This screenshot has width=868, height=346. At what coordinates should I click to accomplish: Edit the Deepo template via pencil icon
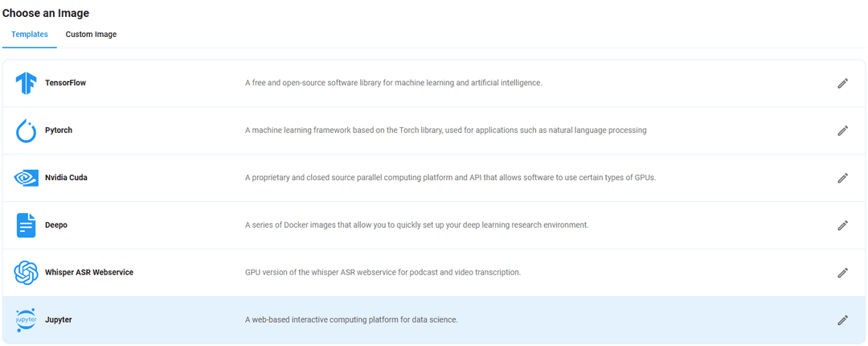[x=842, y=225]
